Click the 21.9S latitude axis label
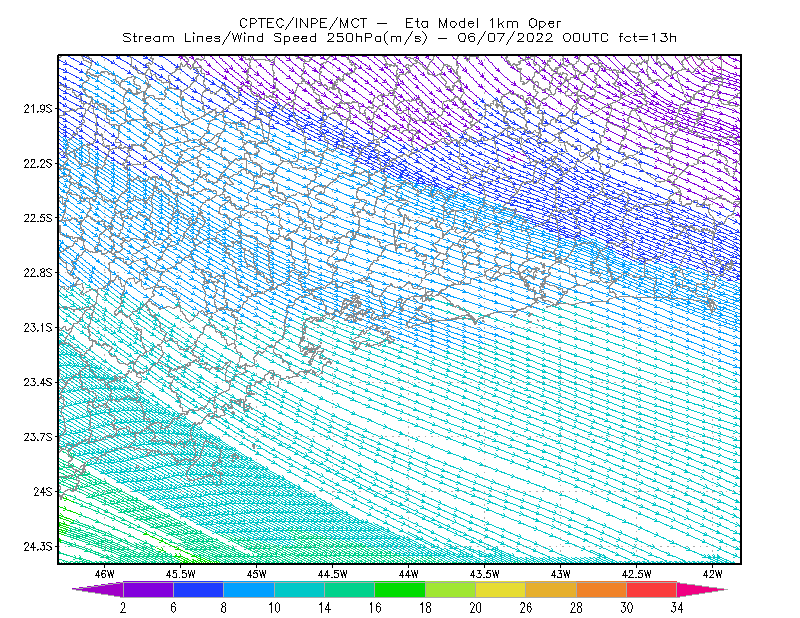 click(38, 109)
